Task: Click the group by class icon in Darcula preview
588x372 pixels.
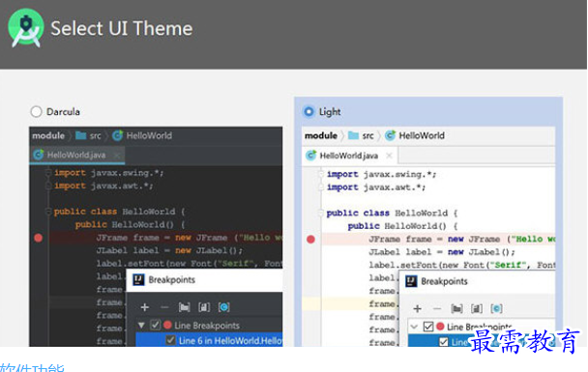Action: (223, 307)
